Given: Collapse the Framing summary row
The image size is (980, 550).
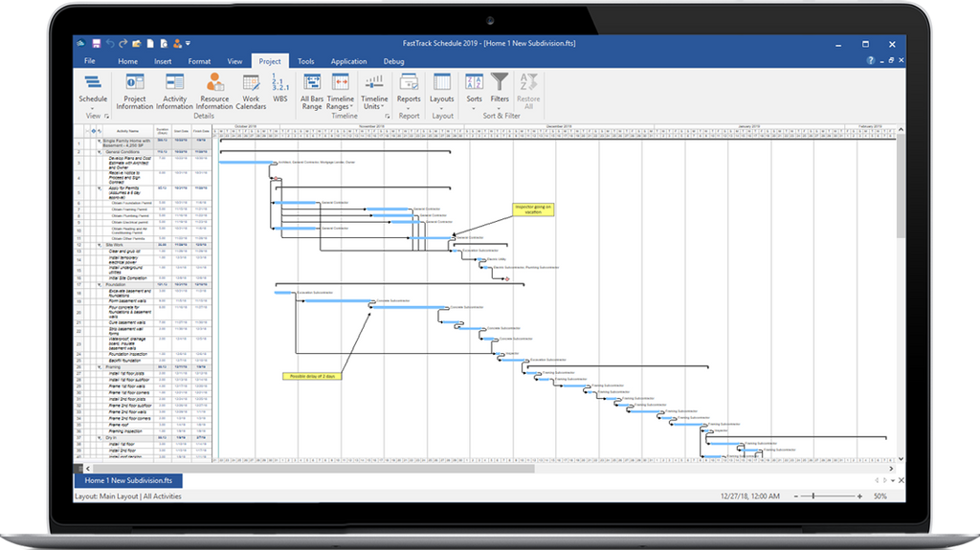Looking at the screenshot, I should 100,367.
